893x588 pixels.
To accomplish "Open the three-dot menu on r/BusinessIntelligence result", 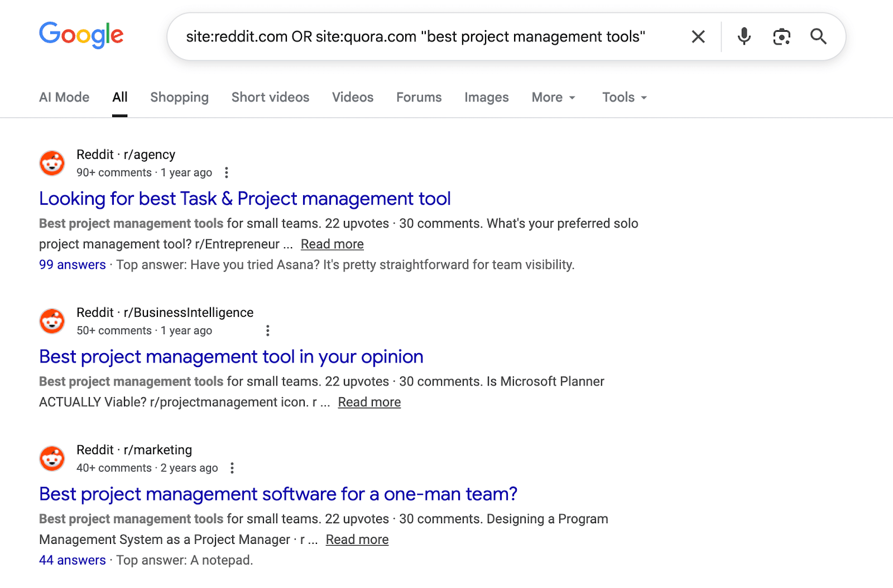I will [268, 330].
